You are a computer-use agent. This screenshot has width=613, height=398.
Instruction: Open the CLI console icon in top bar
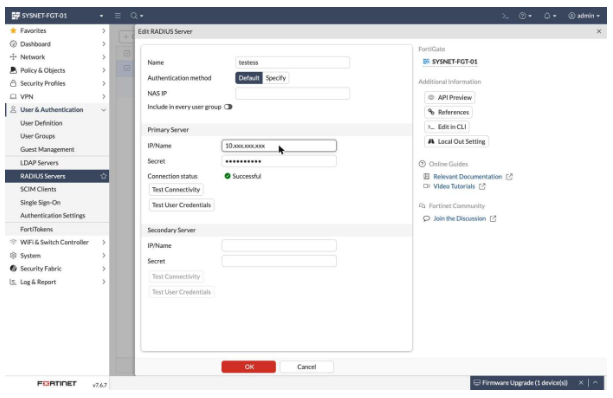click(505, 16)
